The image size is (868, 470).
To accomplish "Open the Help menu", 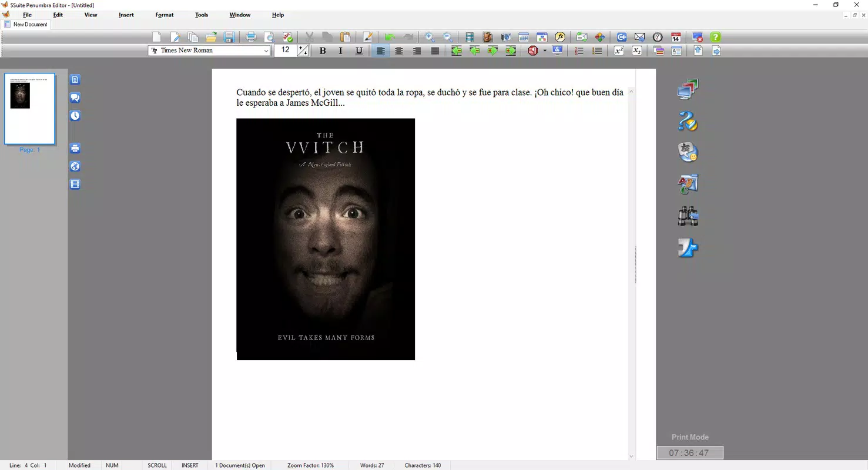I will pos(278,15).
